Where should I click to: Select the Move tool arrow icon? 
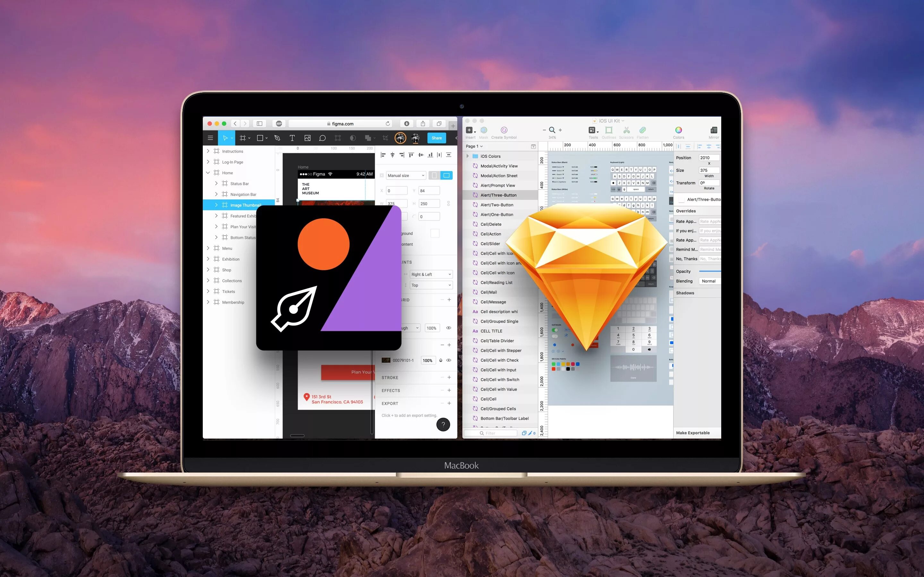(x=227, y=137)
